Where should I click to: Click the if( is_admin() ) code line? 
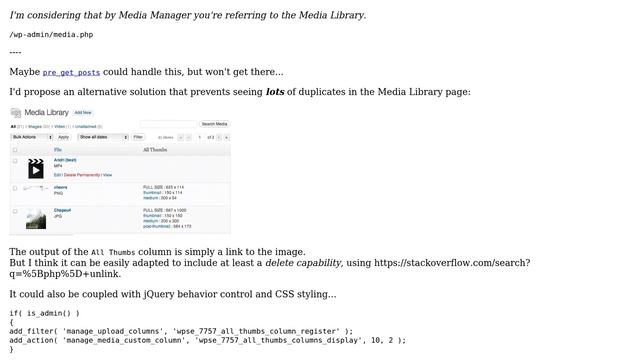pos(44,313)
